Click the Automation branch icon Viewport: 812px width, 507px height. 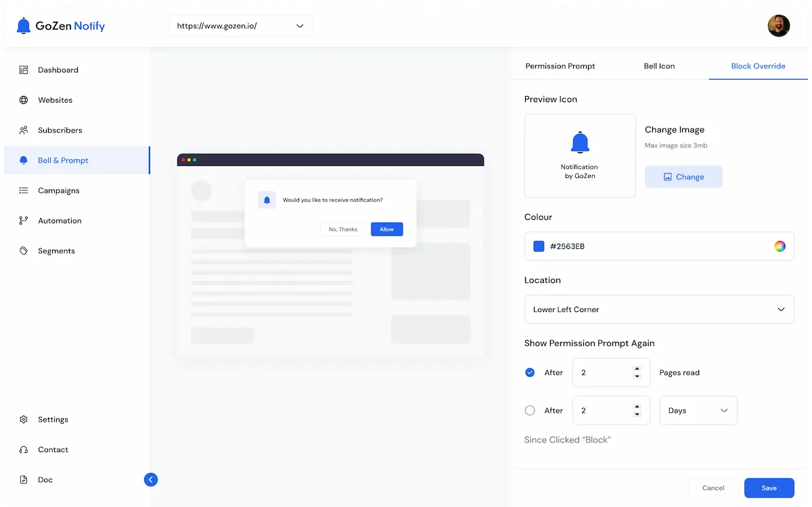coord(24,221)
